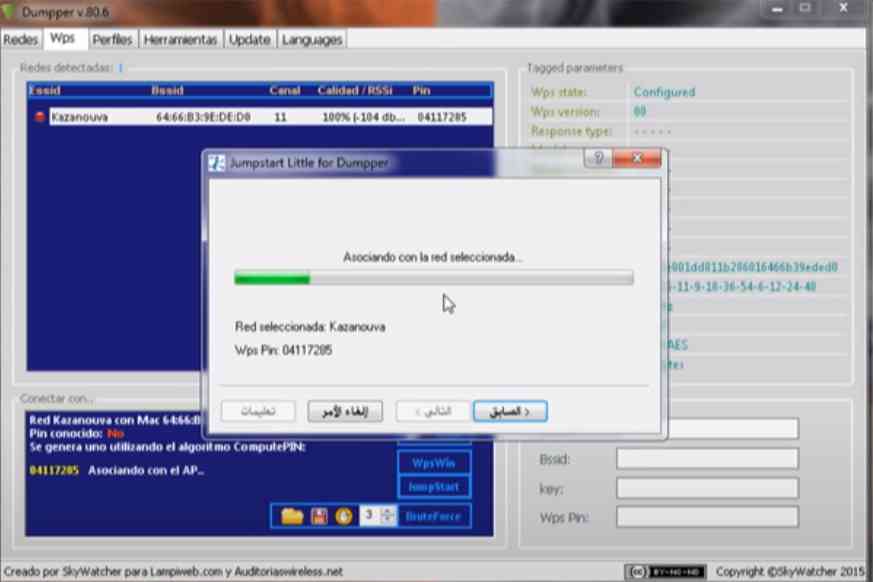Click the Configured Wps state value
The height and width of the screenshot is (582, 873).
pos(664,92)
